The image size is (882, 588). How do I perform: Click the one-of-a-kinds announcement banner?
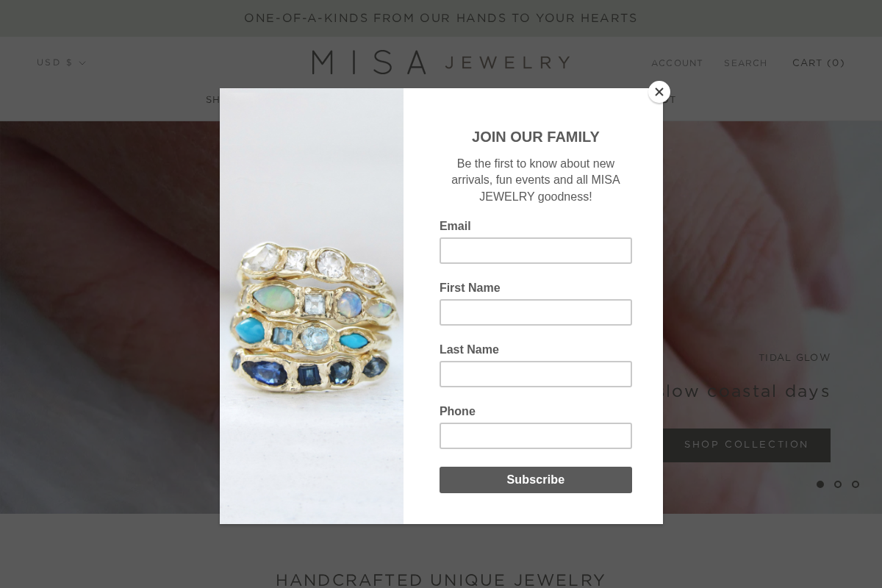[441, 18]
